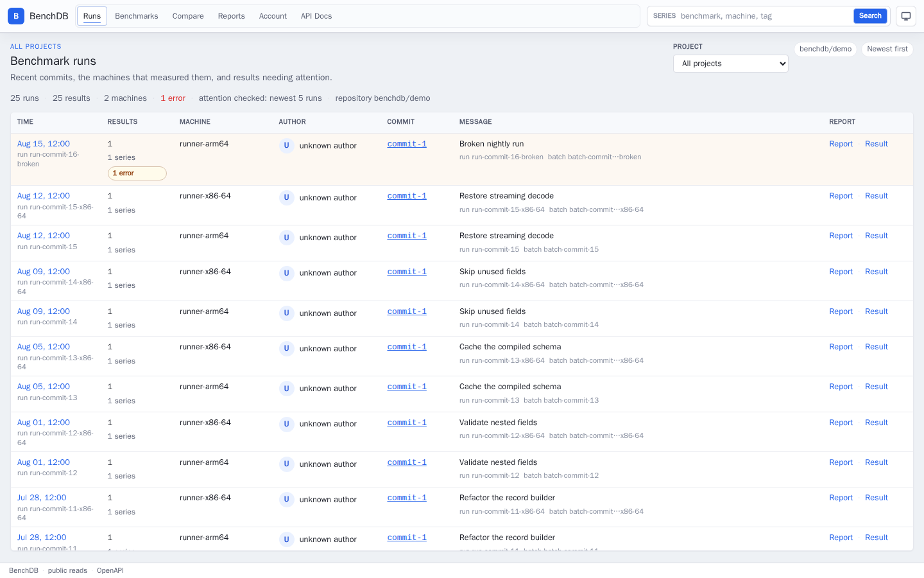Click the BenchDB logo icon
This screenshot has width=924, height=578.
pyautogui.click(x=16, y=16)
